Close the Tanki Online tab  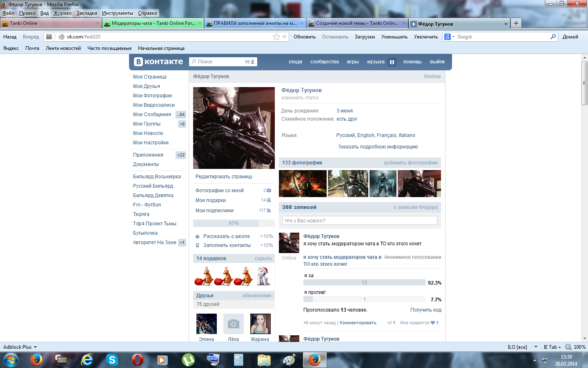pos(98,23)
